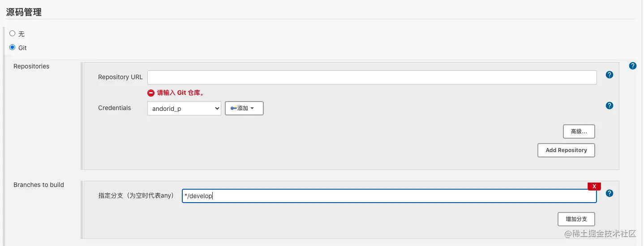Click the 源码管理 section heading
644x246 pixels.
click(x=24, y=12)
